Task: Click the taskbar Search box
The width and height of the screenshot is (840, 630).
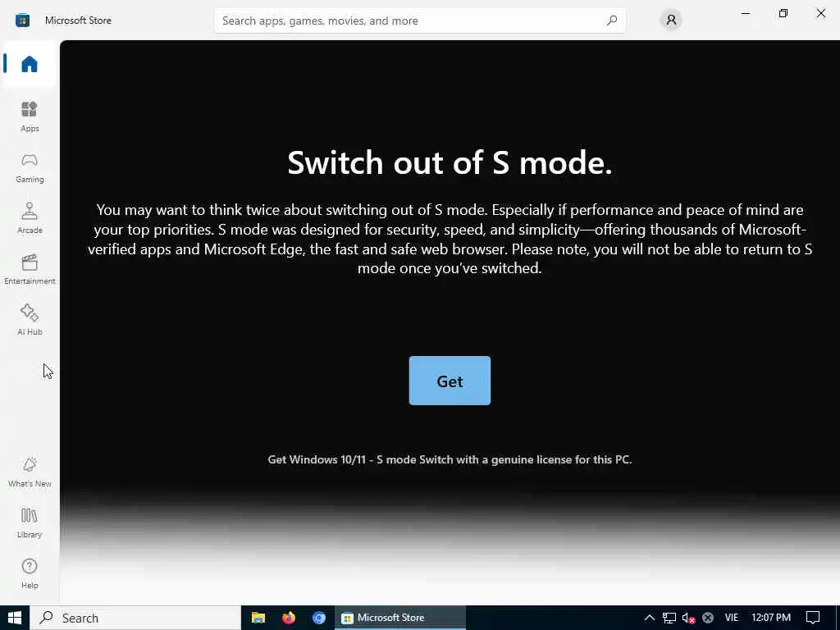Action: pos(135,618)
